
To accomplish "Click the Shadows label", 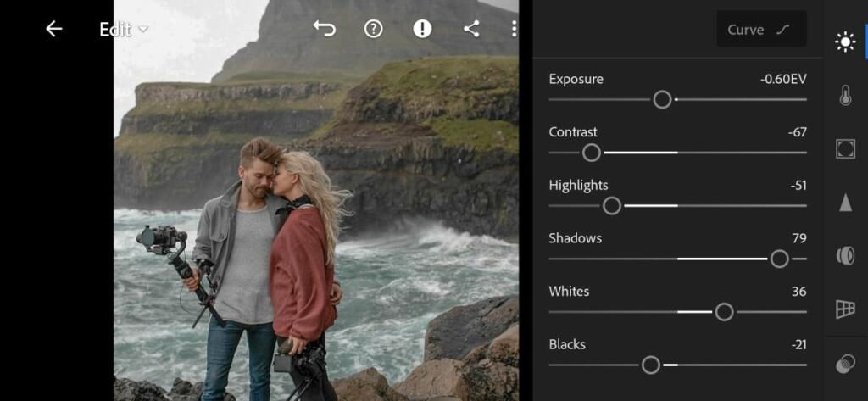I will click(576, 238).
